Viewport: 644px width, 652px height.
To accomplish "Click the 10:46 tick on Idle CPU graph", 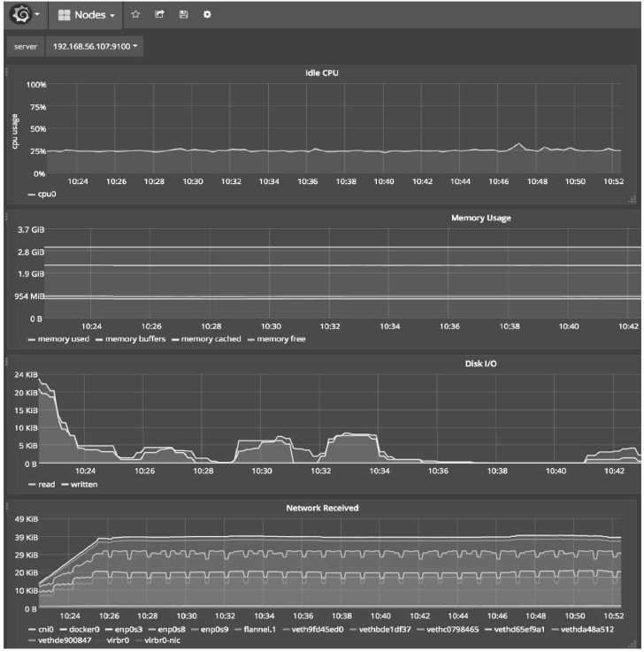I will (499, 181).
